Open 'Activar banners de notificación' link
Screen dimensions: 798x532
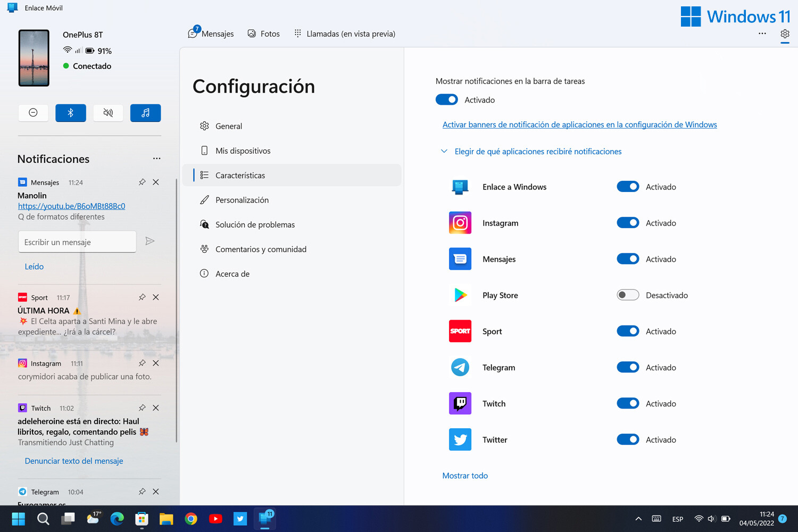coord(580,124)
